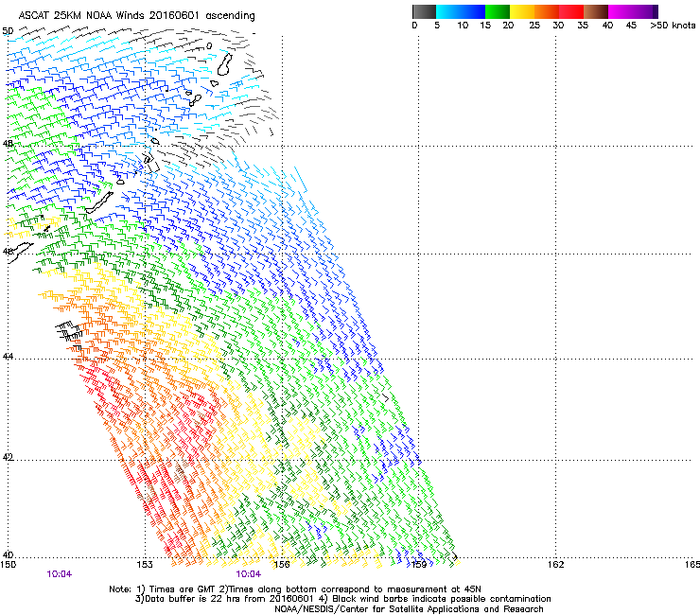Click the brown 35-40 knots legend color

pos(596,11)
